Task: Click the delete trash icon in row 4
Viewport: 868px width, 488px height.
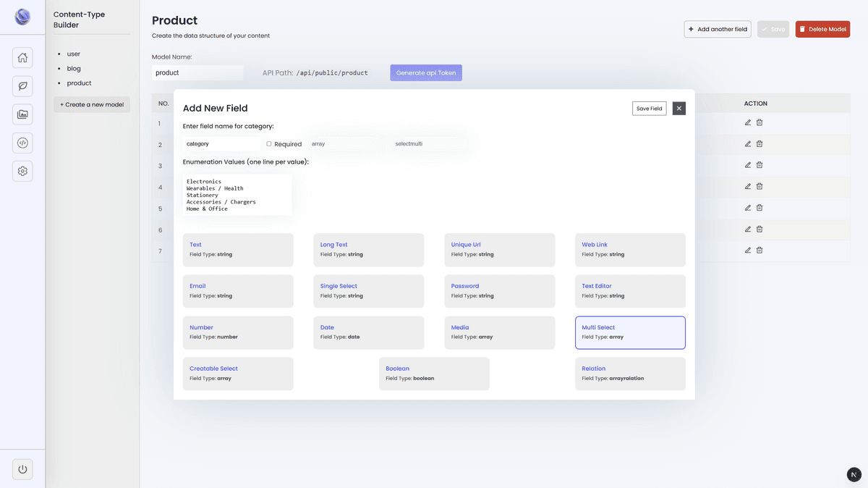Action: tap(759, 186)
